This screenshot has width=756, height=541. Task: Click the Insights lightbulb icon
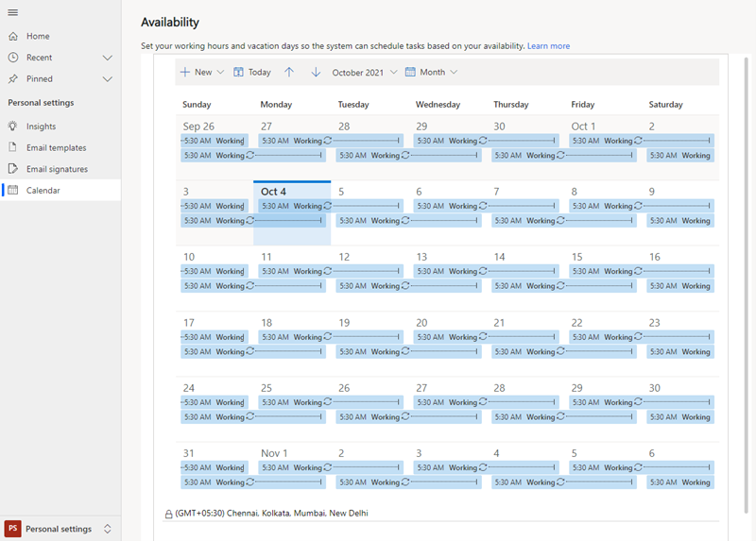[12, 126]
